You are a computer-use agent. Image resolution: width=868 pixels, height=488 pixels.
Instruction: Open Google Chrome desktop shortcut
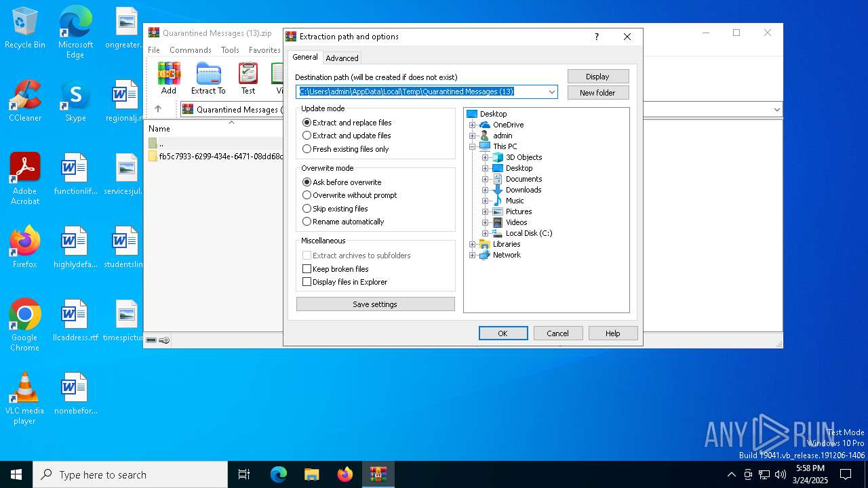tap(25, 325)
